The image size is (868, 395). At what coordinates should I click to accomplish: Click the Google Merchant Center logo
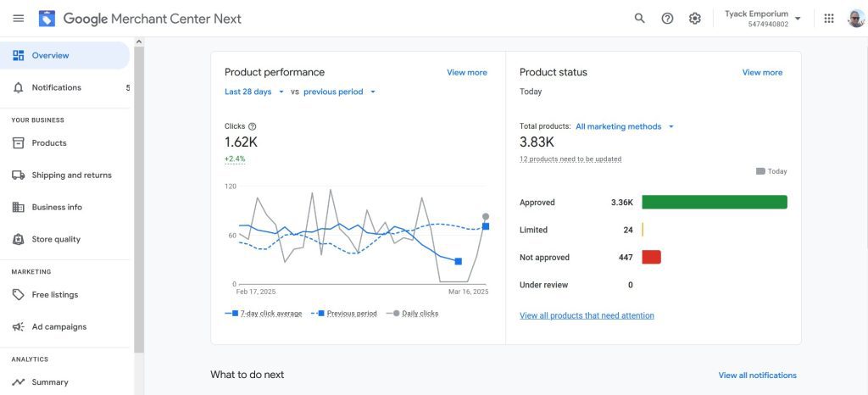[47, 19]
